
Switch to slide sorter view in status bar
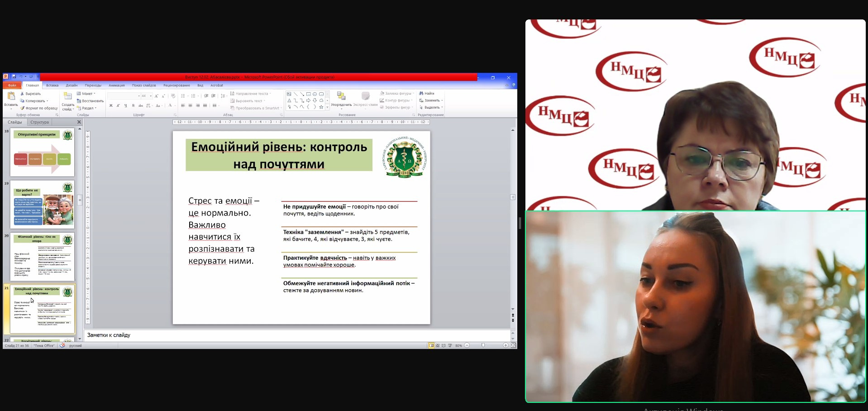[x=438, y=345]
